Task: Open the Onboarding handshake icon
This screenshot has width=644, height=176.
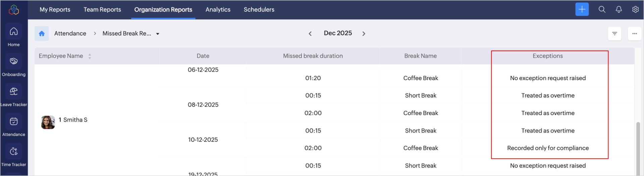Action: [x=14, y=62]
